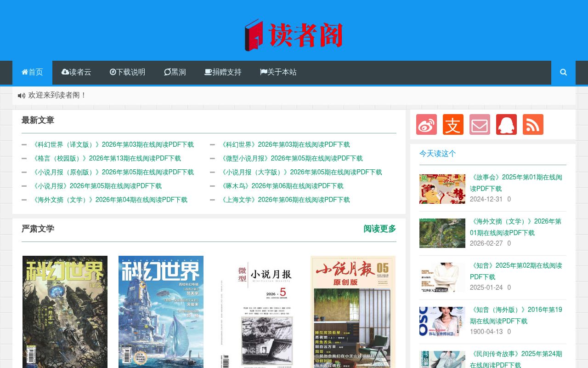
Task: Click 阅读更多 link in 严肃文学
Action: pos(380,229)
